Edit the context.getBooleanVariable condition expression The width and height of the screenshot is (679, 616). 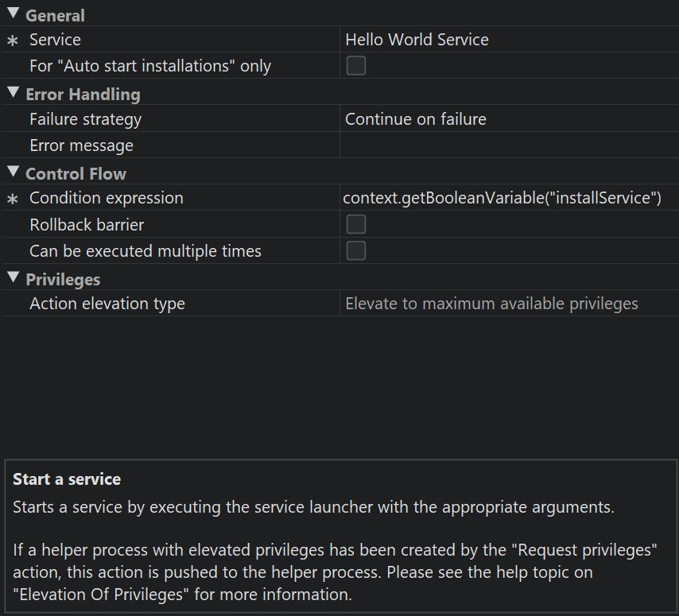[502, 198]
